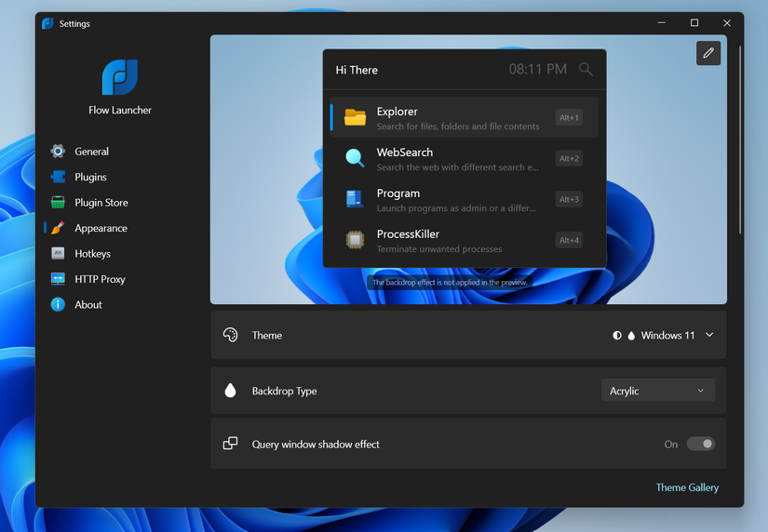Maximize the Settings window
Image resolution: width=768 pixels, height=532 pixels.
[x=694, y=23]
